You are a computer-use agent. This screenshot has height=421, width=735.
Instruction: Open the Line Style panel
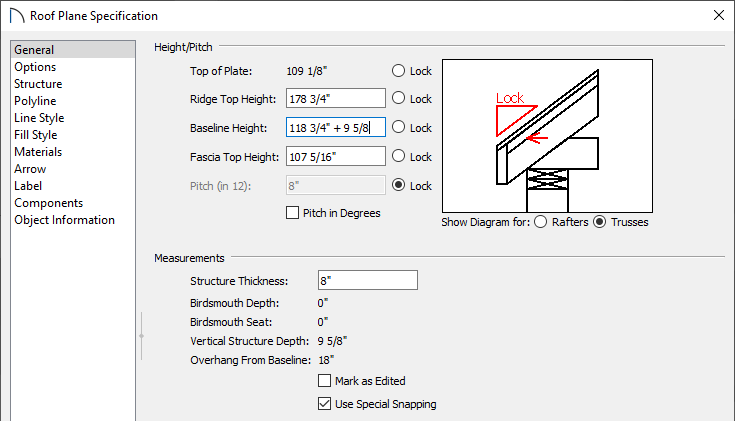point(39,118)
